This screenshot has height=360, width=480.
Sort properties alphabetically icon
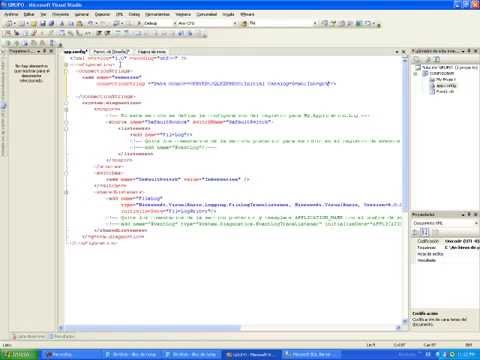click(x=424, y=232)
